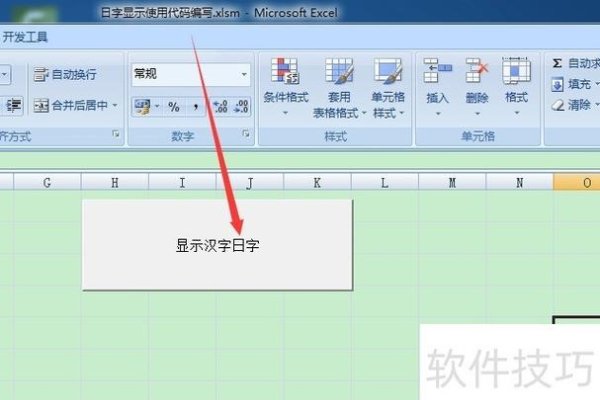Click 合并后居中 merge and center button
Viewport: 600px width, 400px height.
pyautogui.click(x=70, y=105)
